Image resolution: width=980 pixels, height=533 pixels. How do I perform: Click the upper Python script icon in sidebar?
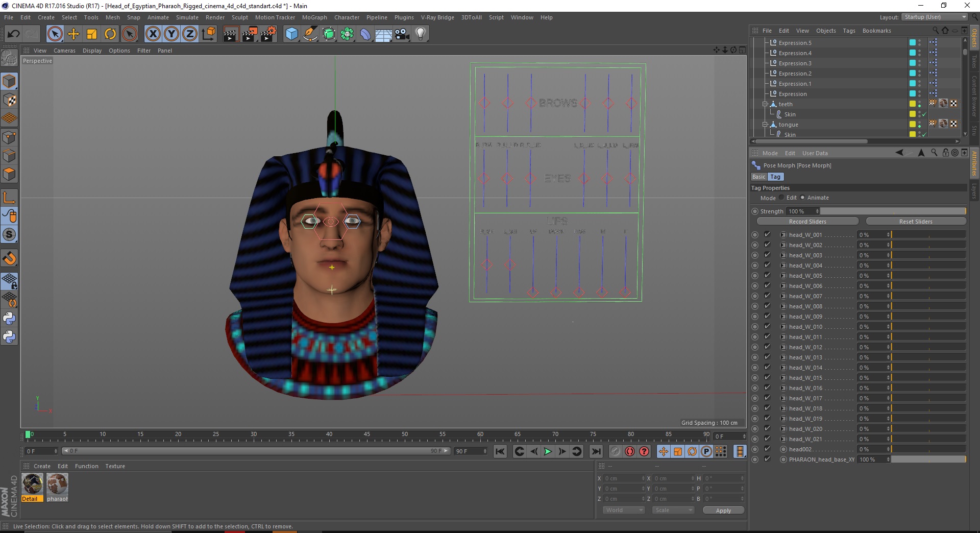(9, 319)
